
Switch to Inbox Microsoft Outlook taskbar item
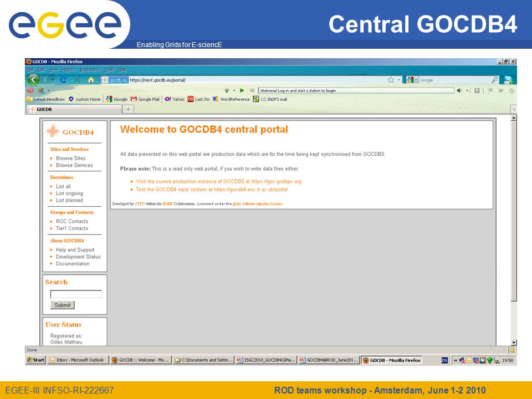(x=78, y=360)
